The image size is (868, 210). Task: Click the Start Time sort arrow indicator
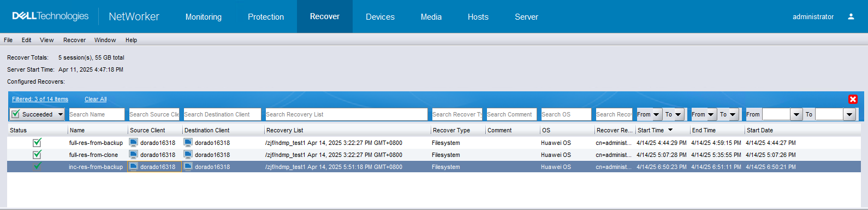670,130
